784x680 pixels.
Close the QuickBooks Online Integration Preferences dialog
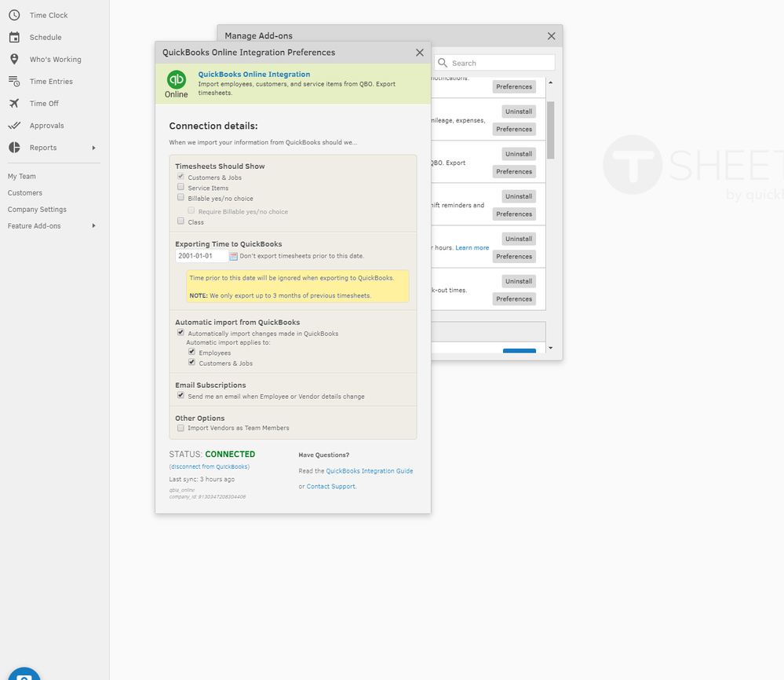(x=420, y=53)
